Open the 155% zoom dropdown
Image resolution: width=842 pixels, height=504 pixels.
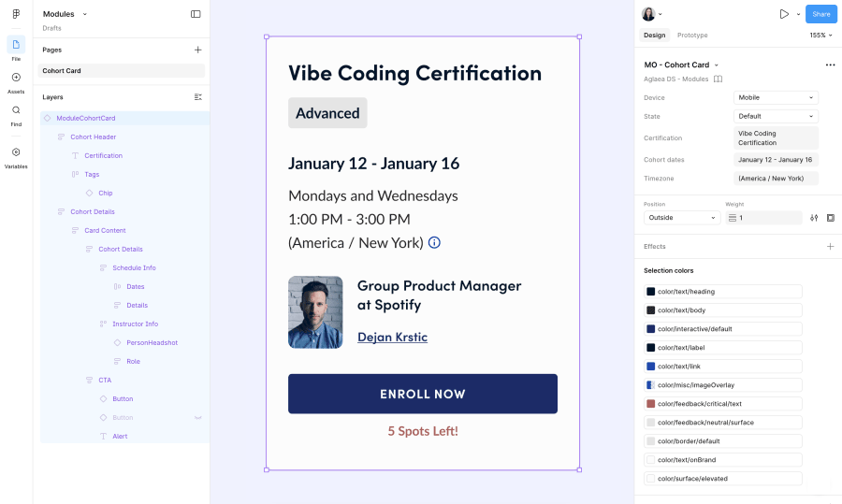pyautogui.click(x=820, y=36)
